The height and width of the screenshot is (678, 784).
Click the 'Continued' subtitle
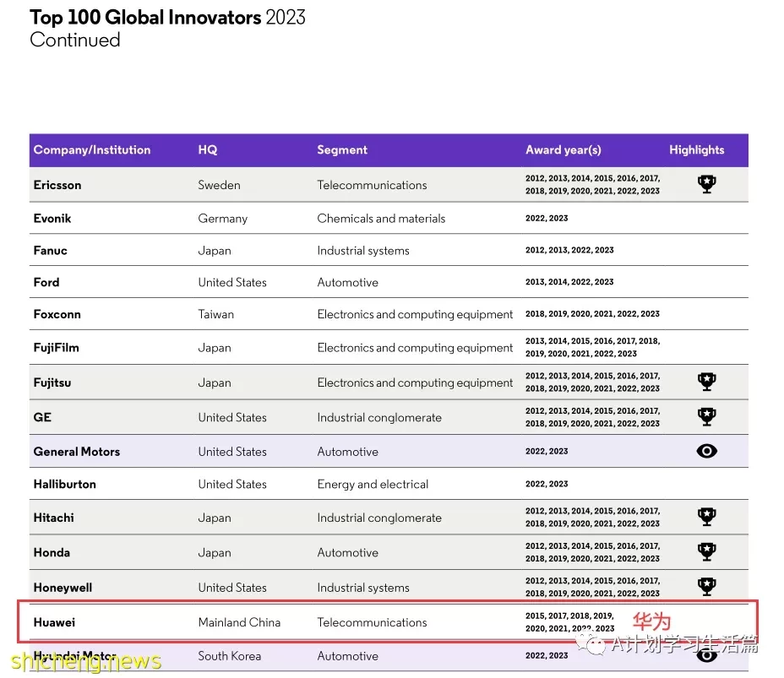(75, 40)
